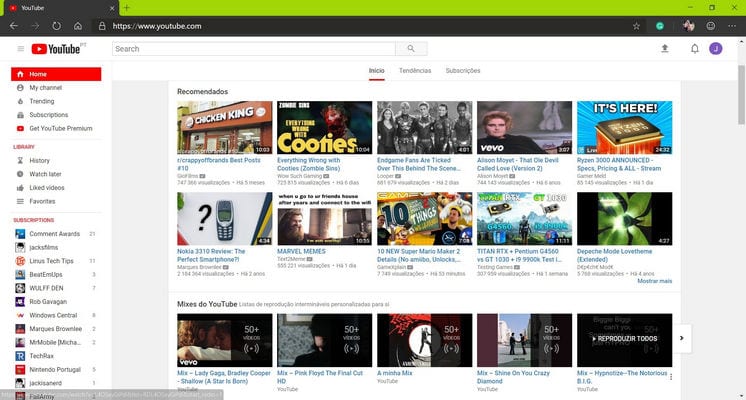Click the YouTube search field
The width and height of the screenshot is (746, 400).
(x=253, y=49)
